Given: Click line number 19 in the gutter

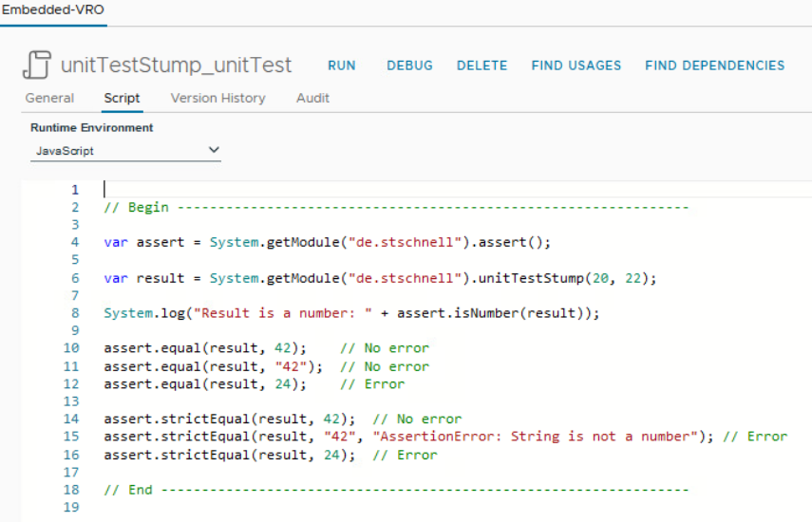Looking at the screenshot, I should pyautogui.click(x=71, y=508).
